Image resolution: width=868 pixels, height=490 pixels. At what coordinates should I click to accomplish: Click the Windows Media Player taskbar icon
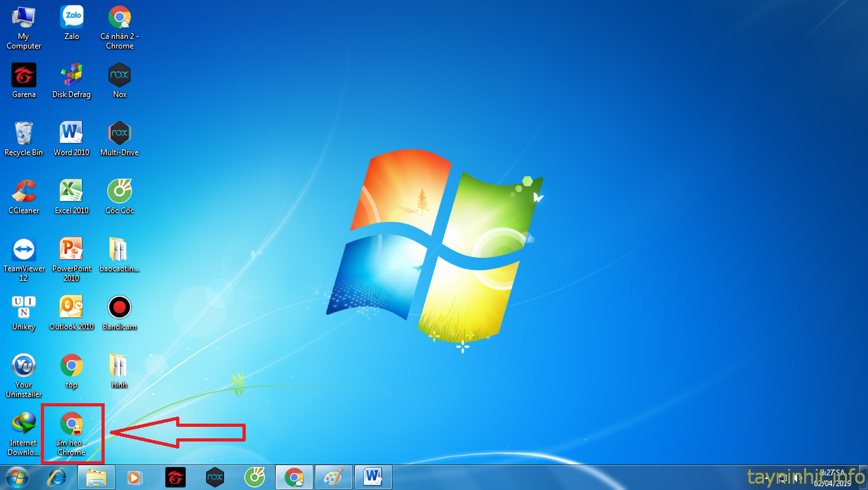click(135, 477)
